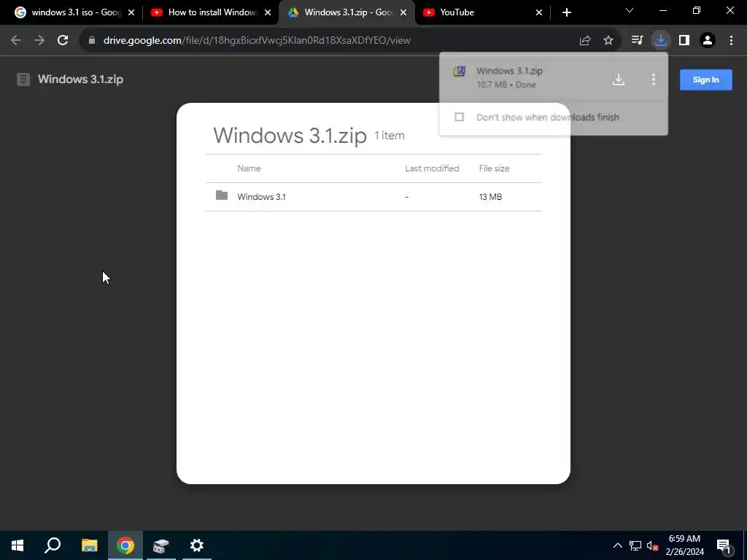This screenshot has width=747, height=560.
Task: Open a new browser tab
Action: tap(566, 12)
